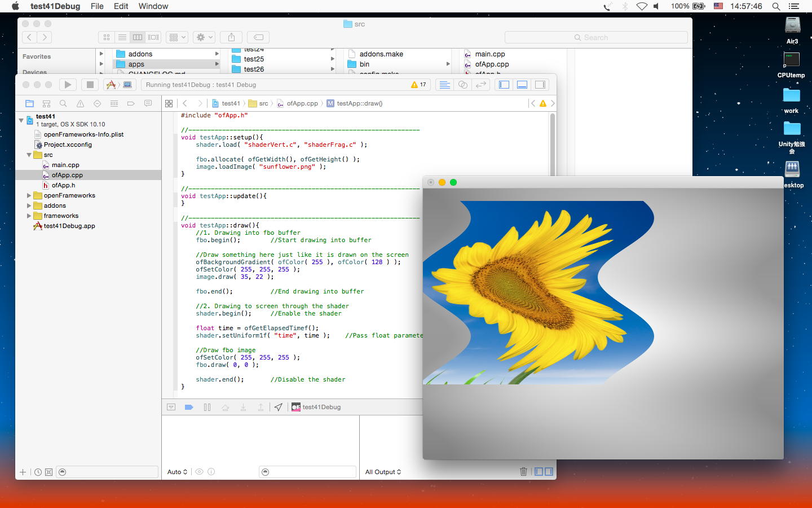The height and width of the screenshot is (508, 812).
Task: Click testApp::draw() in the jump bar
Action: click(359, 103)
